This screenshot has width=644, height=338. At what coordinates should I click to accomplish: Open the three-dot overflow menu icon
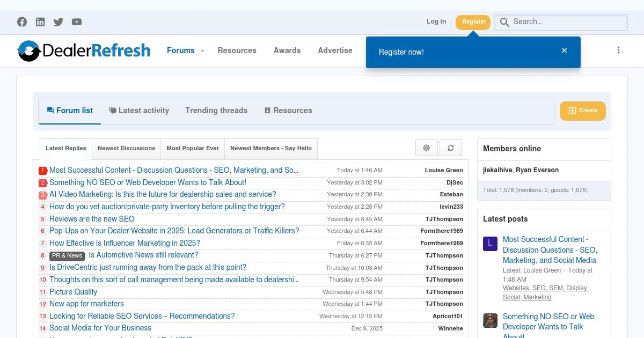tap(619, 50)
